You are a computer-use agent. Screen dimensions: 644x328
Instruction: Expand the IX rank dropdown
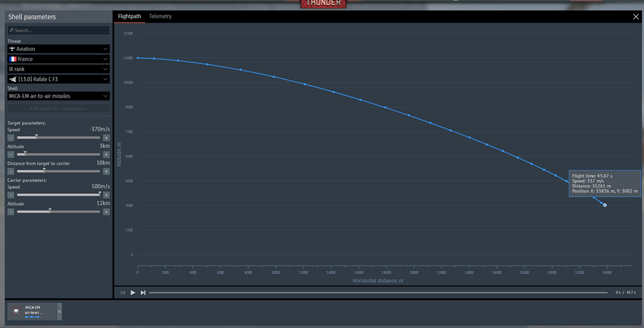click(59, 69)
